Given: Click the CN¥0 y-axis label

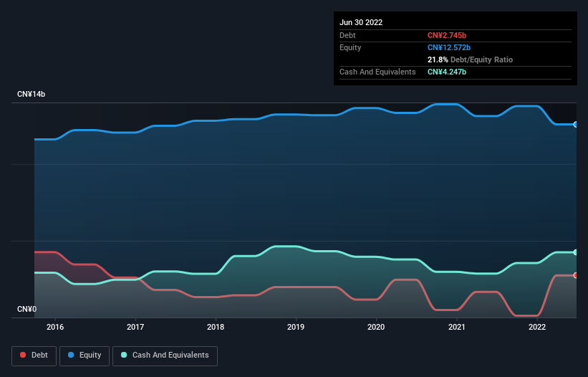Looking at the screenshot, I should 27,309.
